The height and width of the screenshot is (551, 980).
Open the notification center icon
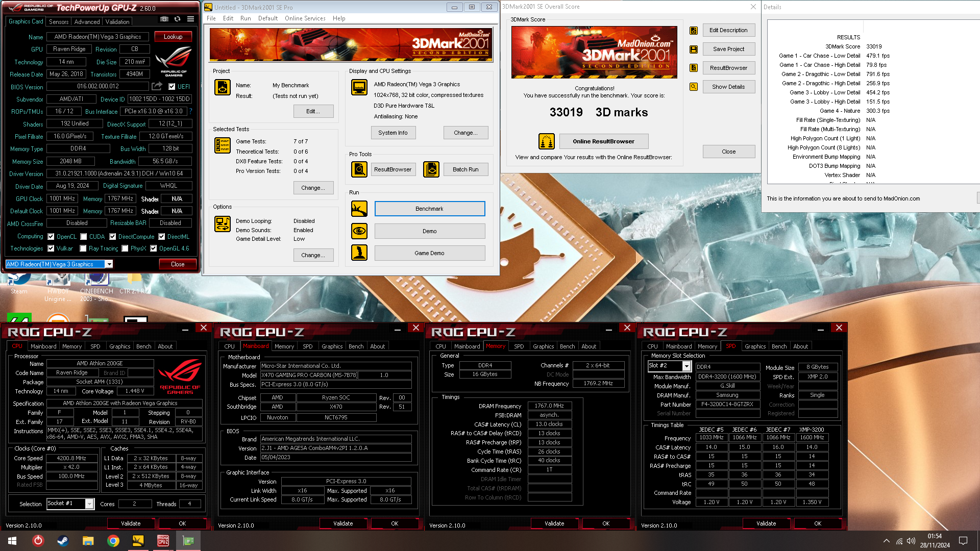[963, 541]
